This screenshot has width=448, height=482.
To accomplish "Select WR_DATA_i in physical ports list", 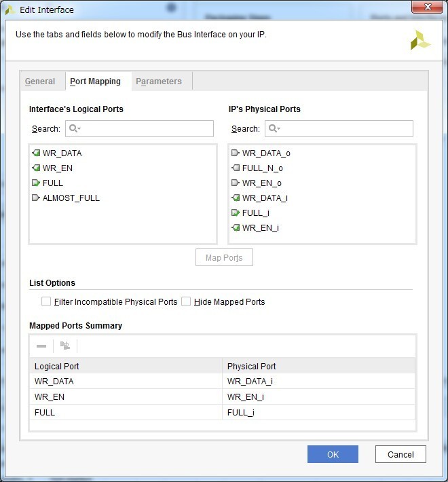I will 265,198.
